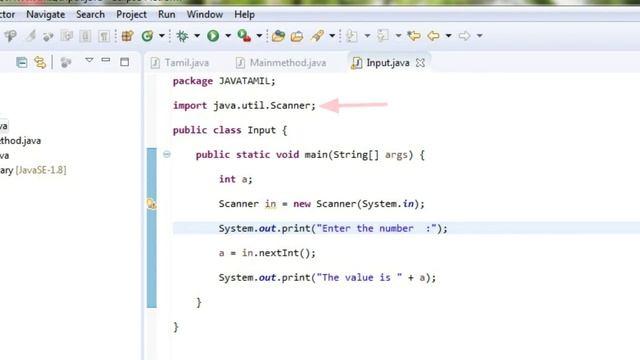640x360 pixels.
Task: Click the Search flashlight icon
Action: click(317, 36)
